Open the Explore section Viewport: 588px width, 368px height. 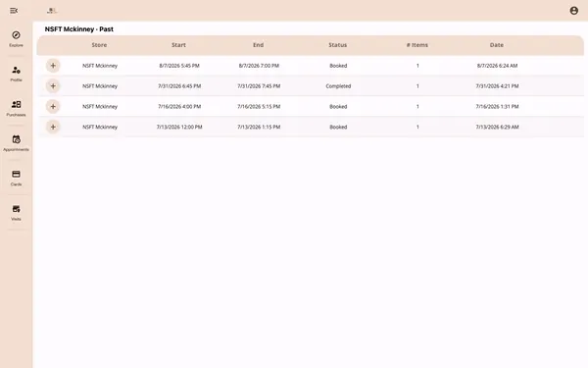[16, 39]
